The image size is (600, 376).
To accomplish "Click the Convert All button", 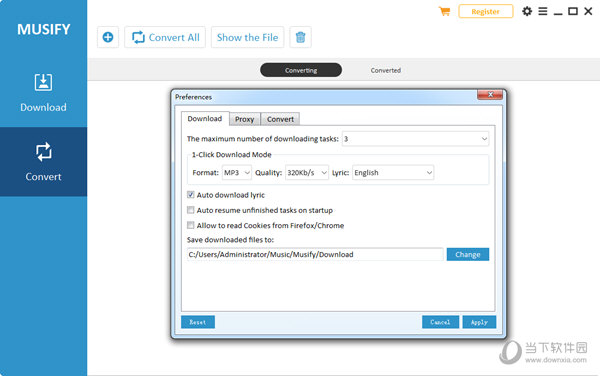I will click(x=165, y=37).
